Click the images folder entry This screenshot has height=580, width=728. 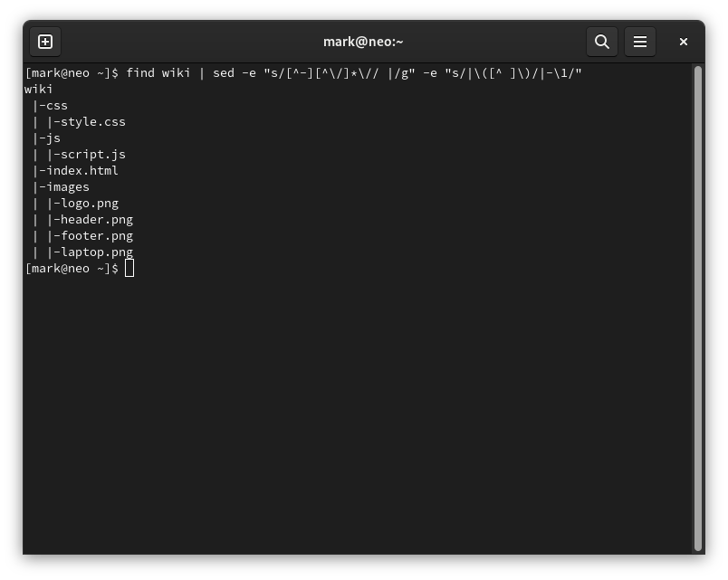point(67,186)
